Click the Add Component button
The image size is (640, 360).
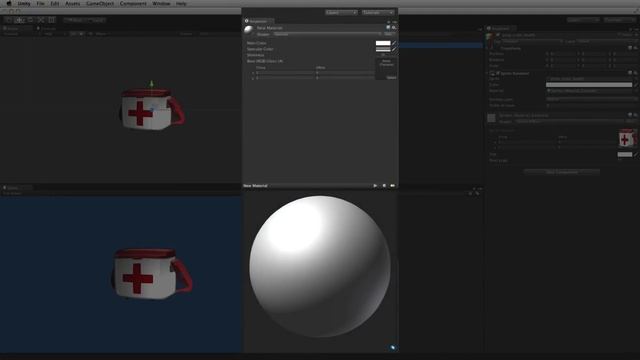pos(562,172)
